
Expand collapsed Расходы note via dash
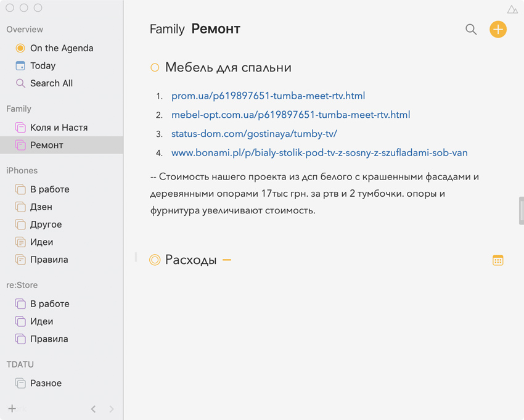pyautogui.click(x=227, y=260)
